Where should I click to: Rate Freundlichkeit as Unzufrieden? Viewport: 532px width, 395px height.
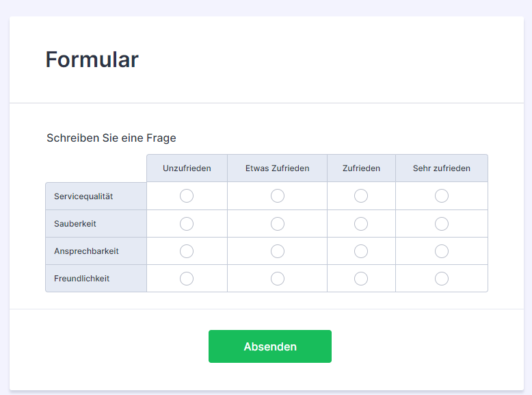pos(187,279)
